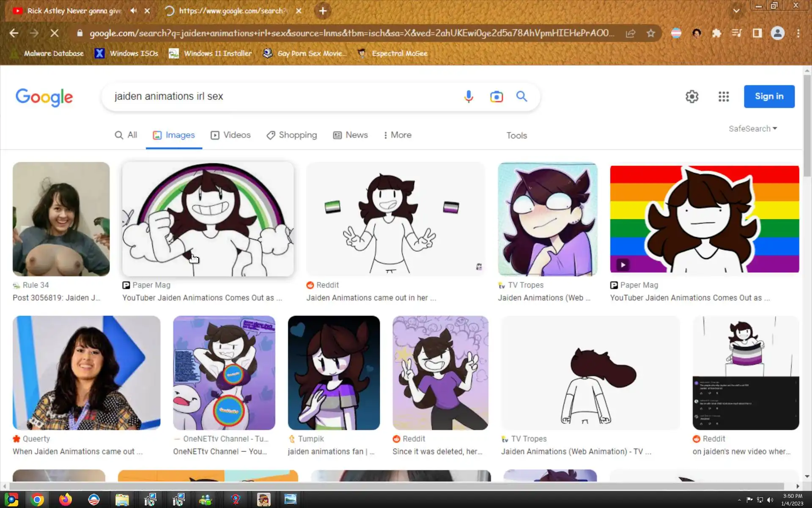Viewport: 812px width, 508px height.
Task: Open Chrome extensions puzzle icon
Action: tap(716, 33)
